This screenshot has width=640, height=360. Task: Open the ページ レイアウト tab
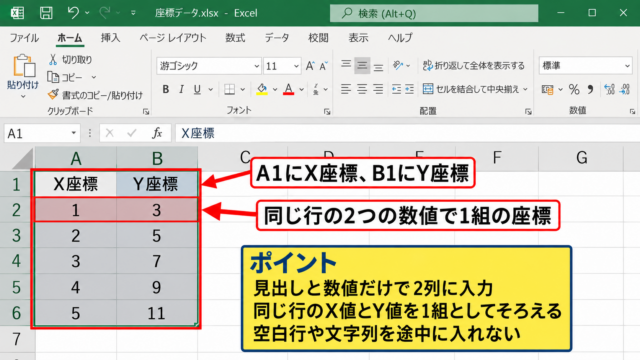click(x=173, y=38)
